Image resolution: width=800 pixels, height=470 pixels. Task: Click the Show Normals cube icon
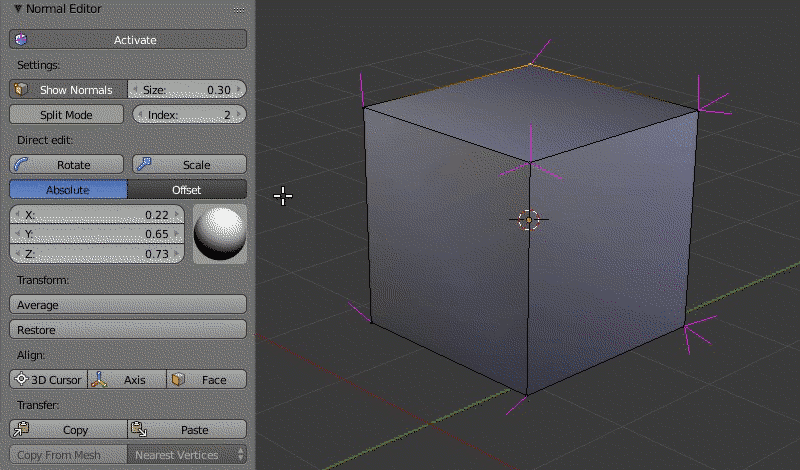pyautogui.click(x=20, y=89)
